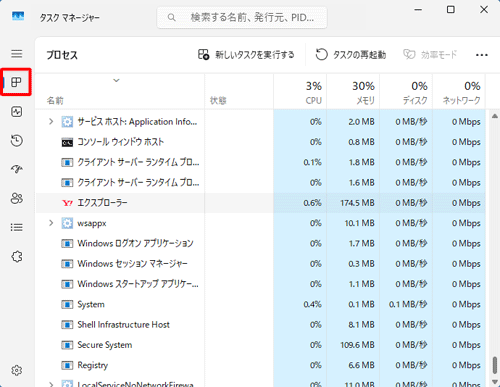
Task: Open the Startup apps page in sidebar
Action: [17, 169]
